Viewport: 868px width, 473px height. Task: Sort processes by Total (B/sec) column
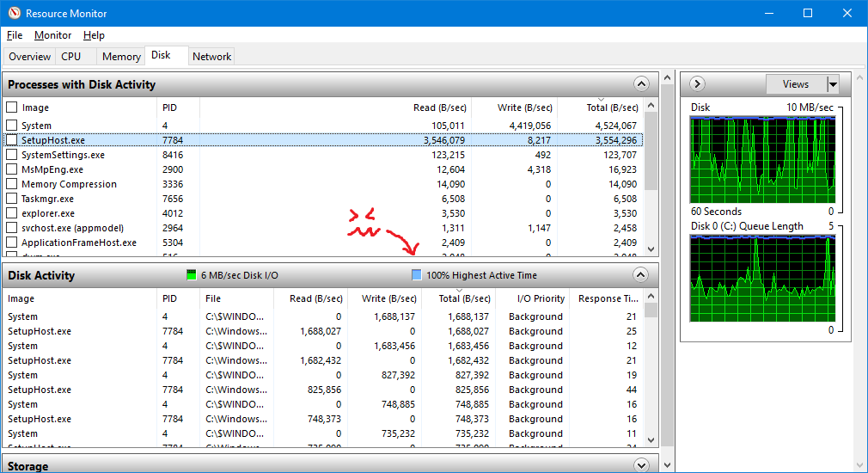tap(612, 107)
